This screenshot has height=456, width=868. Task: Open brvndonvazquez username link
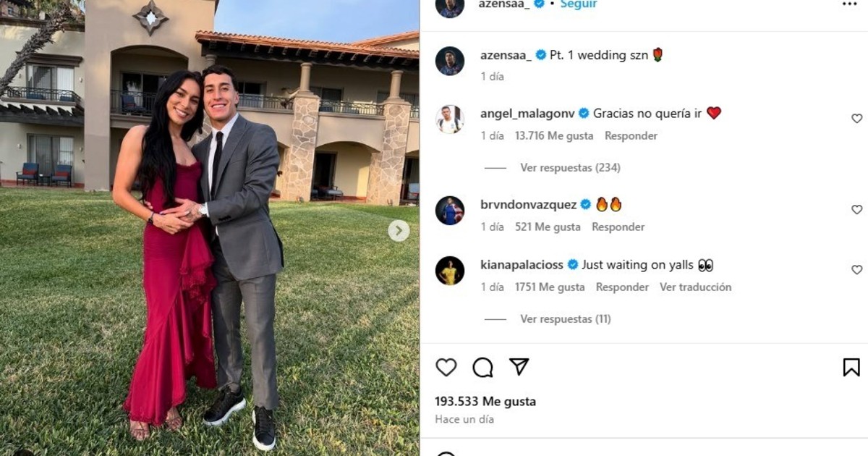pyautogui.click(x=528, y=205)
